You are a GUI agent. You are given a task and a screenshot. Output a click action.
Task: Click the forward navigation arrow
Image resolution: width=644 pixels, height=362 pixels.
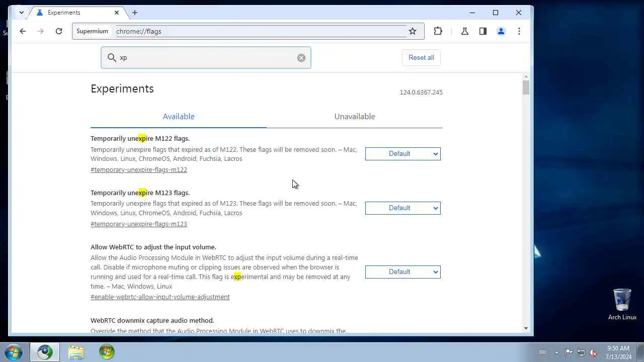point(41,31)
